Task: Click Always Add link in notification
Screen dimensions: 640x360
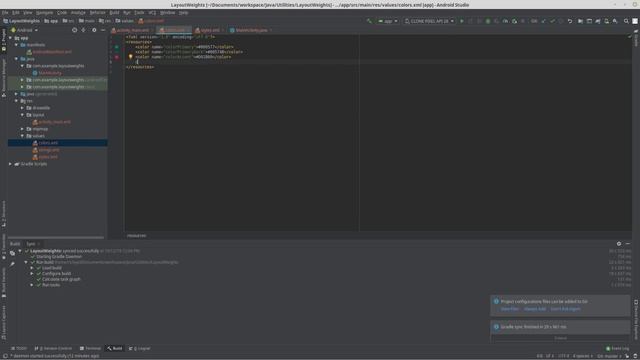Action: 535,309
